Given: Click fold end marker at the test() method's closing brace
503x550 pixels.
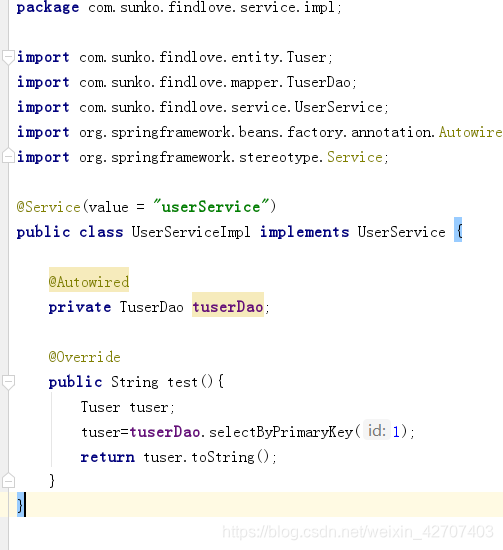Looking at the screenshot, I should [x=8, y=481].
